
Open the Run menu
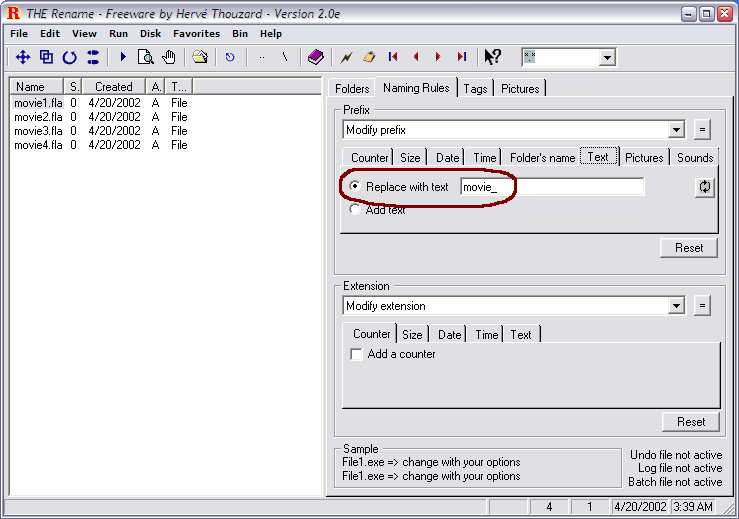pyautogui.click(x=118, y=34)
